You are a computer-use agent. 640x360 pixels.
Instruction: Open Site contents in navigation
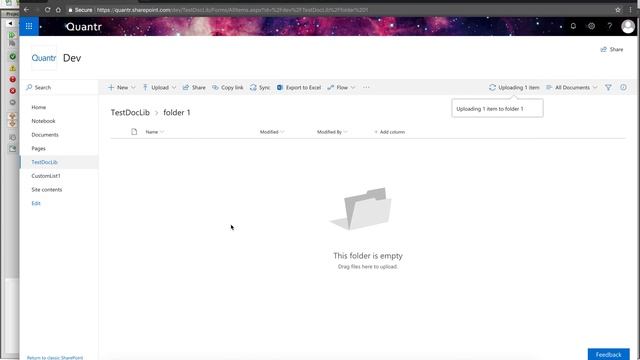click(x=47, y=189)
